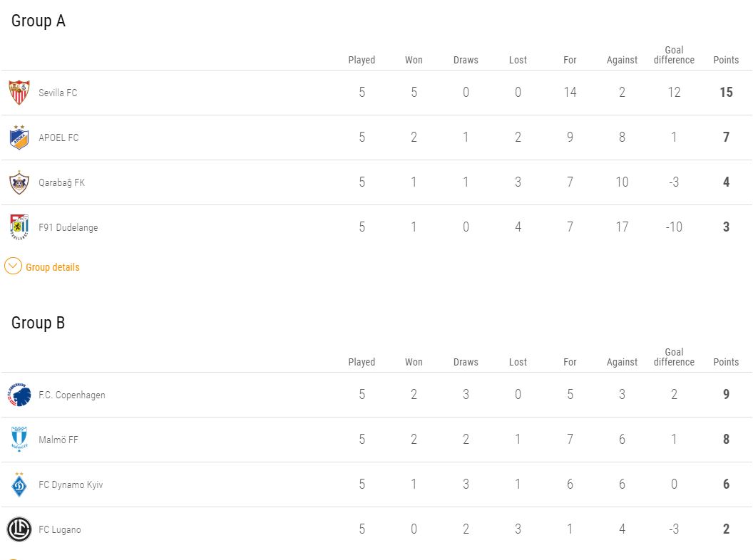Click the Sevilla FC club crest

point(19,93)
